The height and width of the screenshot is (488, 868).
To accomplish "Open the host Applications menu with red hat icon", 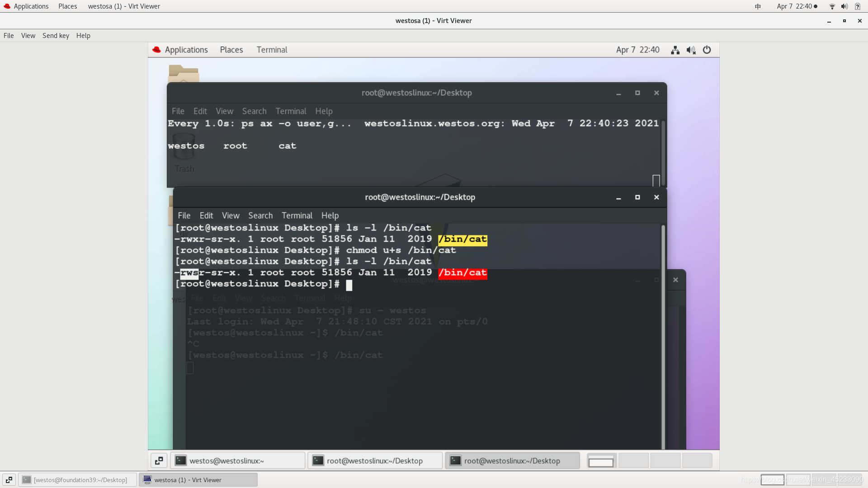I will coord(26,6).
